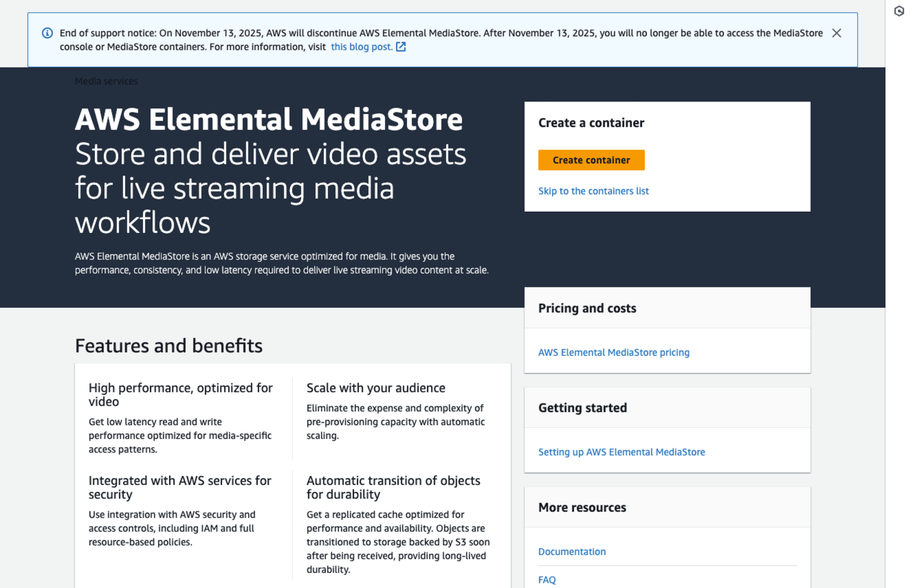Screen dimensions: 913x588
Task: Click the Media services breadcrumb
Action: (106, 81)
